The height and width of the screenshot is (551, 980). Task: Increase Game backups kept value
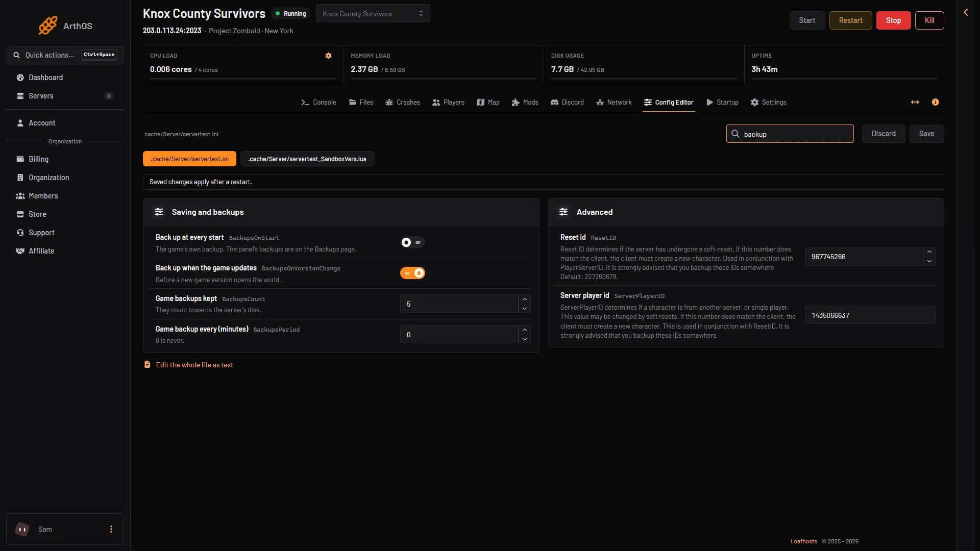tap(524, 299)
